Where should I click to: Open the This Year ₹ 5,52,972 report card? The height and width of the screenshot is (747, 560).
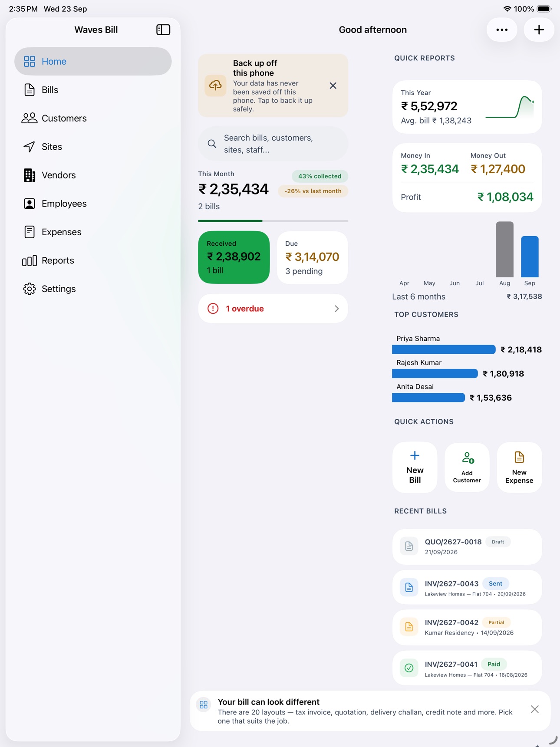[467, 107]
